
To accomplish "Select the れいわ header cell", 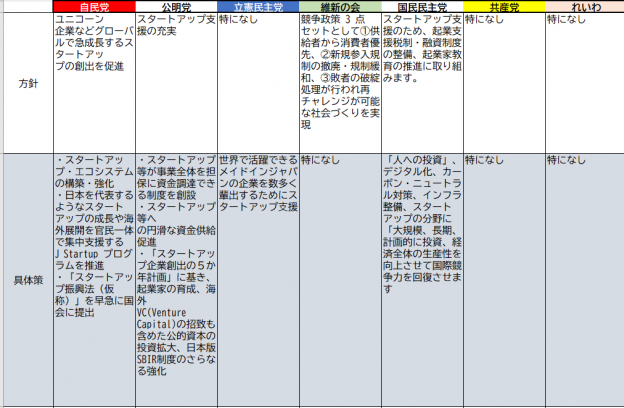I will (x=583, y=7).
